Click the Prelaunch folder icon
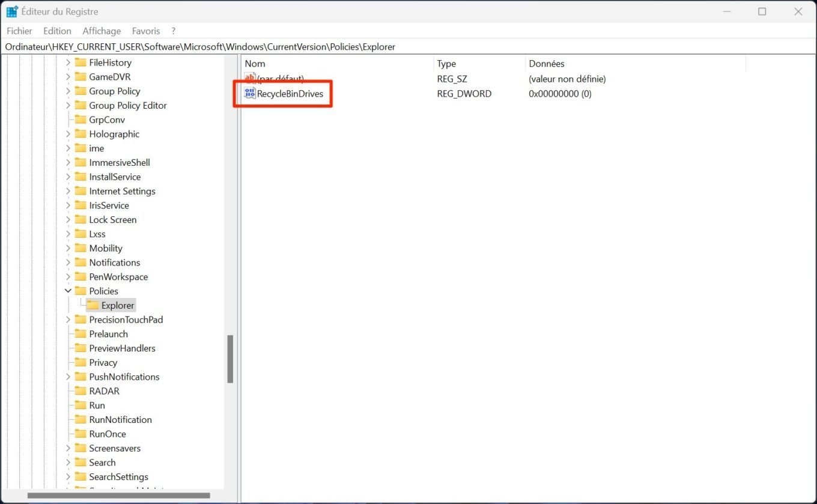Image resolution: width=817 pixels, height=504 pixels. (x=80, y=334)
